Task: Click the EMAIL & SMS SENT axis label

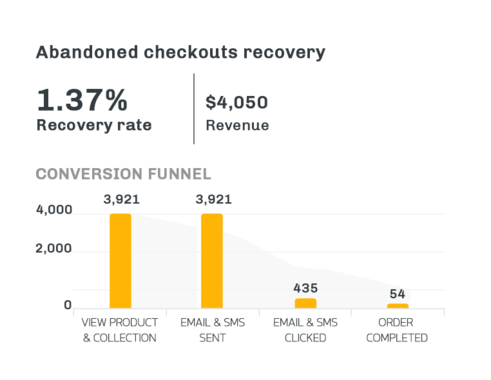Action: (212, 330)
